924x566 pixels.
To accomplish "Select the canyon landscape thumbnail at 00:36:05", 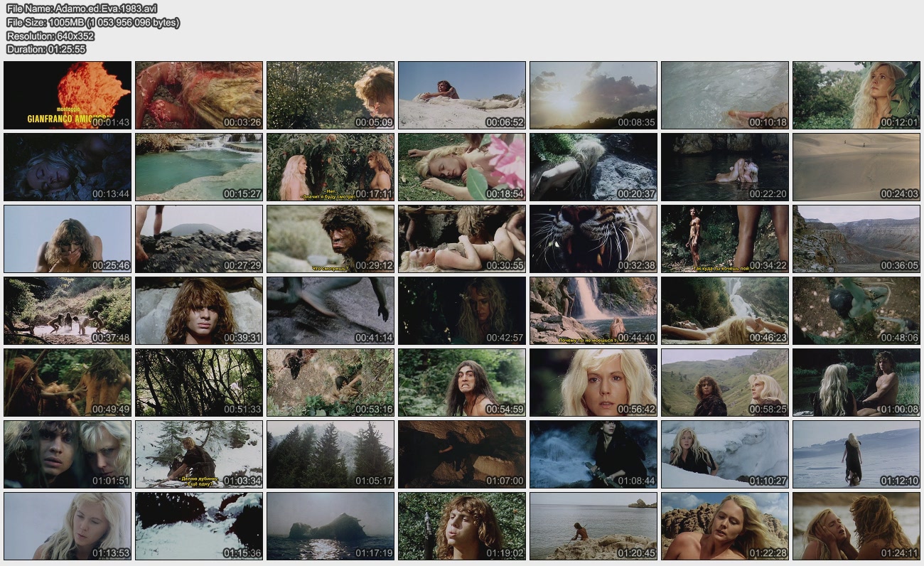I will pyautogui.click(x=856, y=238).
